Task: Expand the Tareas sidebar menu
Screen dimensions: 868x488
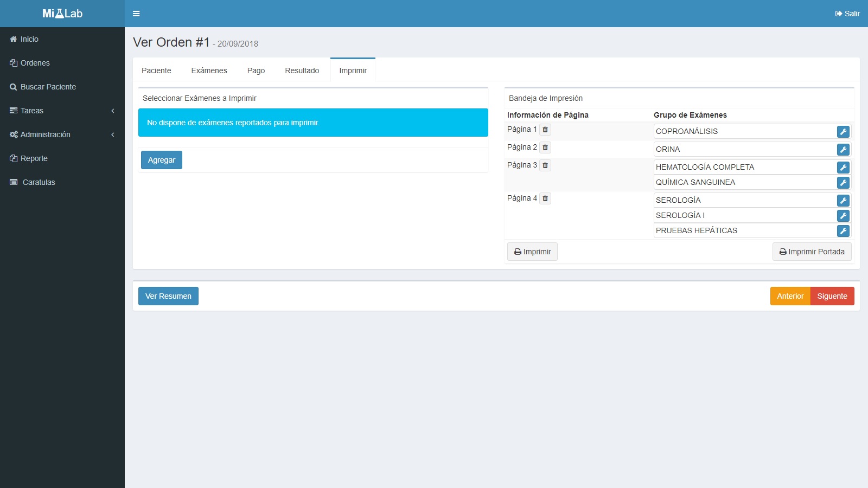Action: (x=62, y=111)
